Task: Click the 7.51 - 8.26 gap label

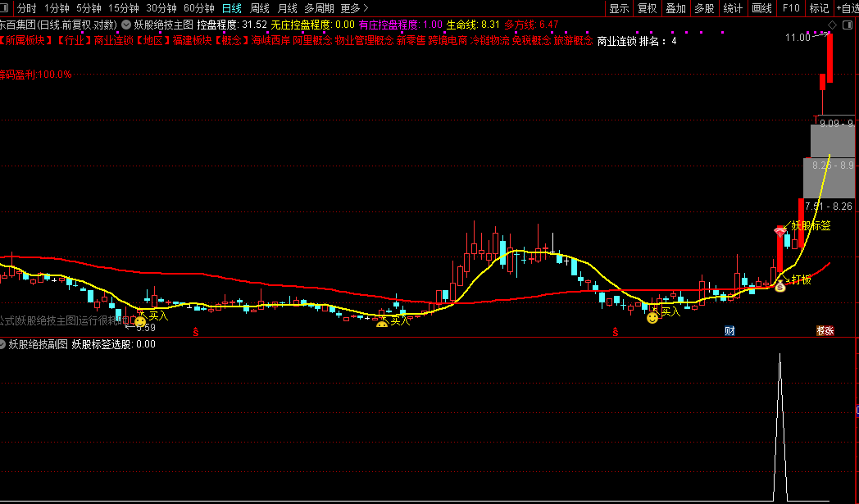Action: pyautogui.click(x=829, y=206)
